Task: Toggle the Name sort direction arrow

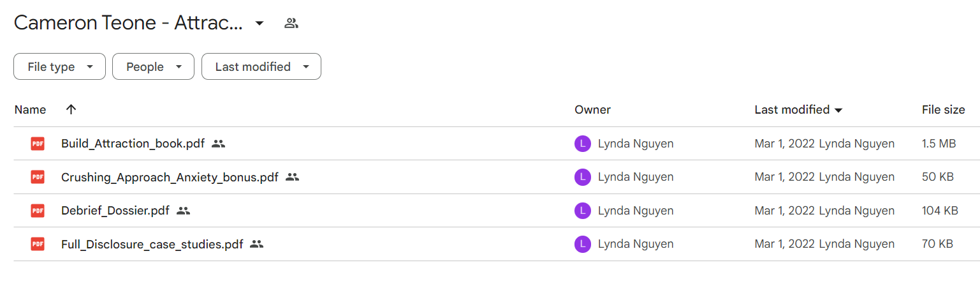Action: [71, 109]
